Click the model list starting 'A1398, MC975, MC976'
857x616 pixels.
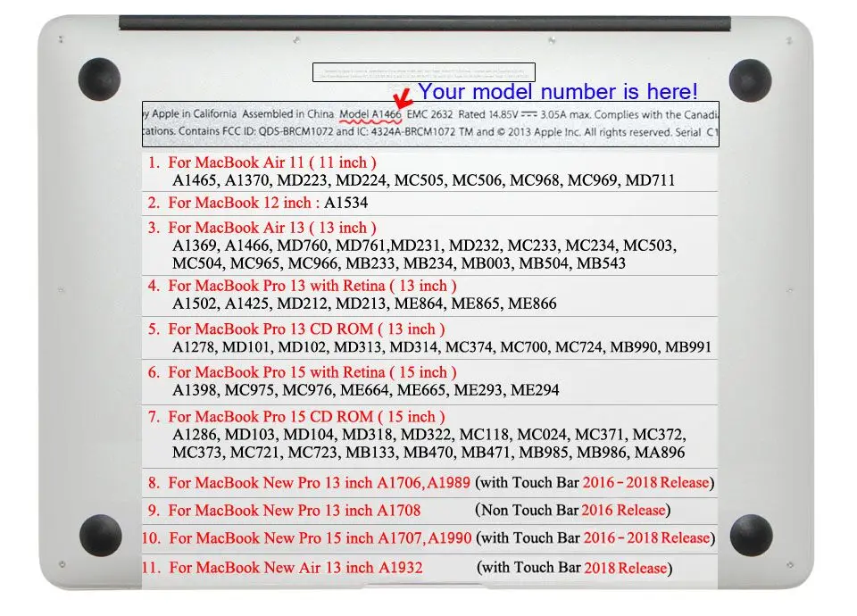(x=366, y=390)
